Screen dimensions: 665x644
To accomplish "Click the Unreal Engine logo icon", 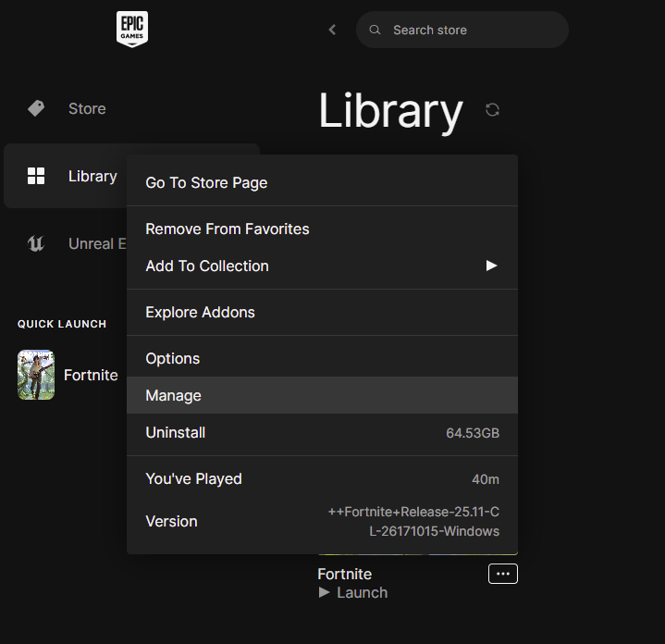I will click(36, 244).
